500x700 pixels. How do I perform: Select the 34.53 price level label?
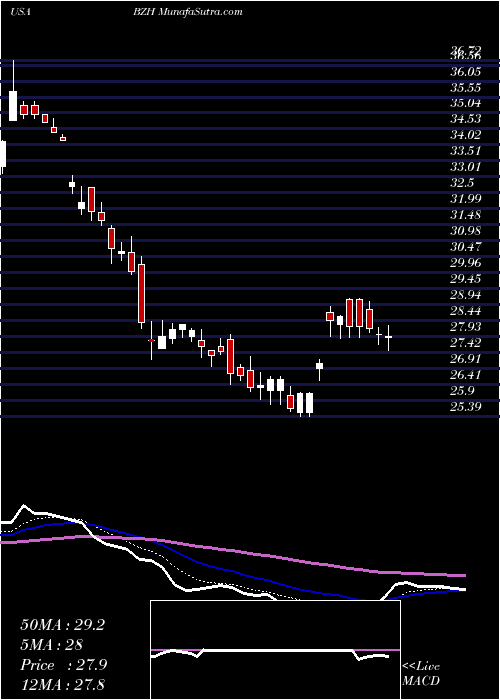465,119
